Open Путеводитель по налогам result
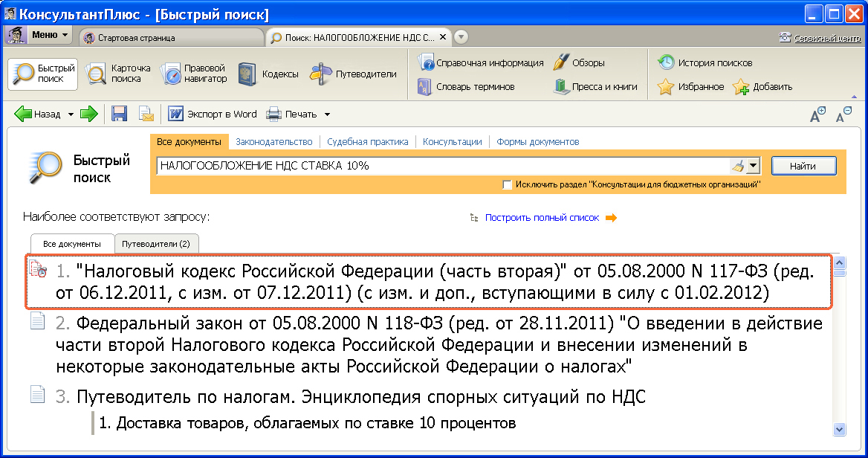The image size is (868, 458). (351, 396)
